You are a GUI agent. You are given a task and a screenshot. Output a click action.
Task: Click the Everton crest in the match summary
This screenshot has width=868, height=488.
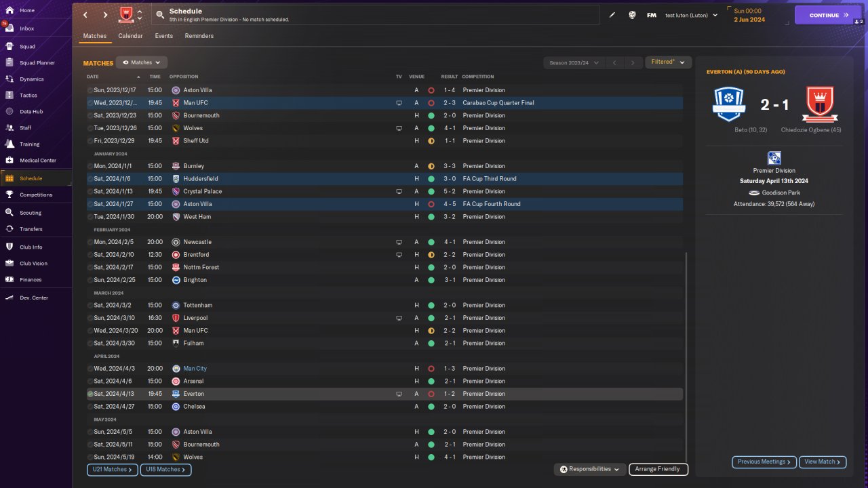click(728, 104)
